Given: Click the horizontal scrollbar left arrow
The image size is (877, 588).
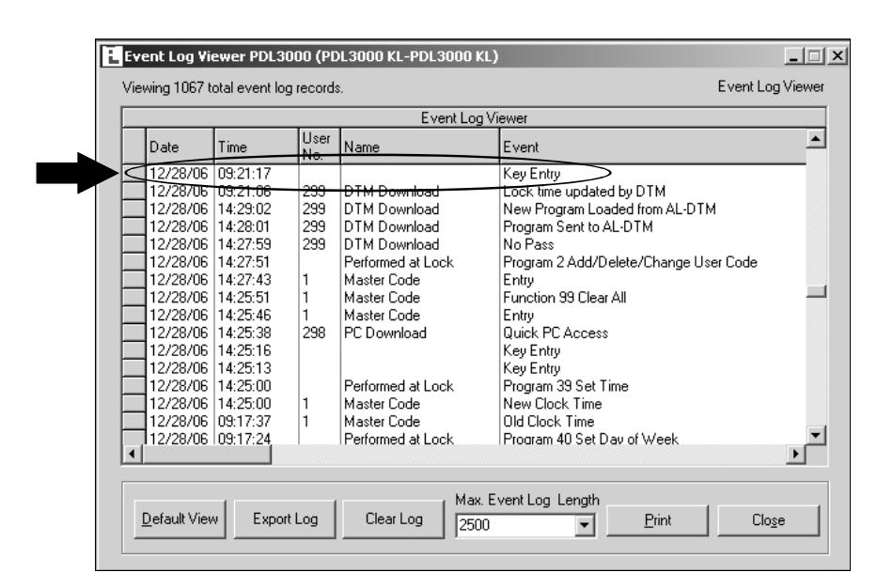Looking at the screenshot, I should tap(132, 454).
